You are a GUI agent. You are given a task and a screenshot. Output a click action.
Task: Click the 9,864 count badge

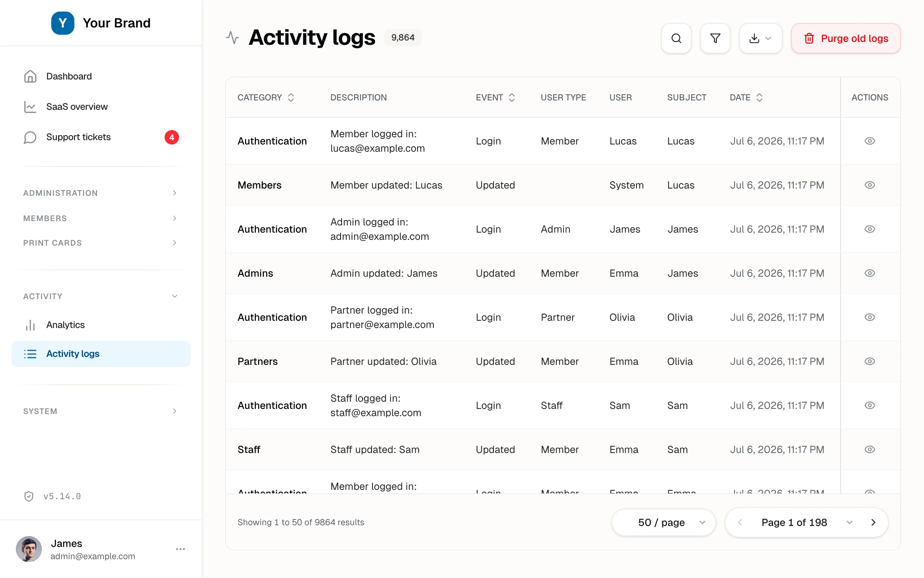[403, 38]
